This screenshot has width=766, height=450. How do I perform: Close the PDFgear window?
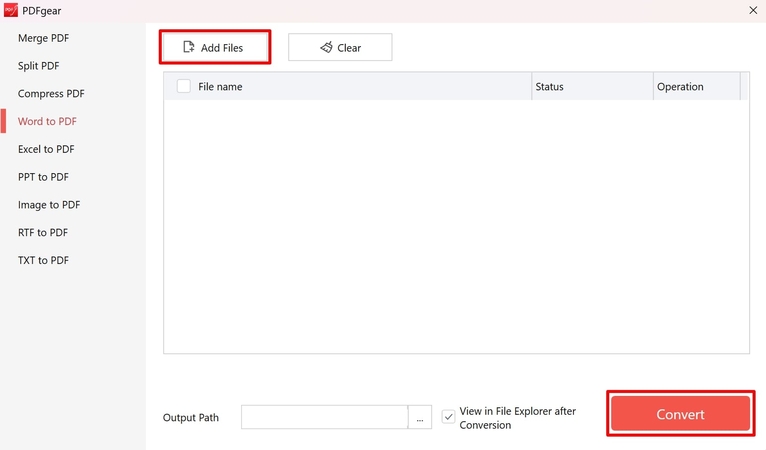click(753, 10)
